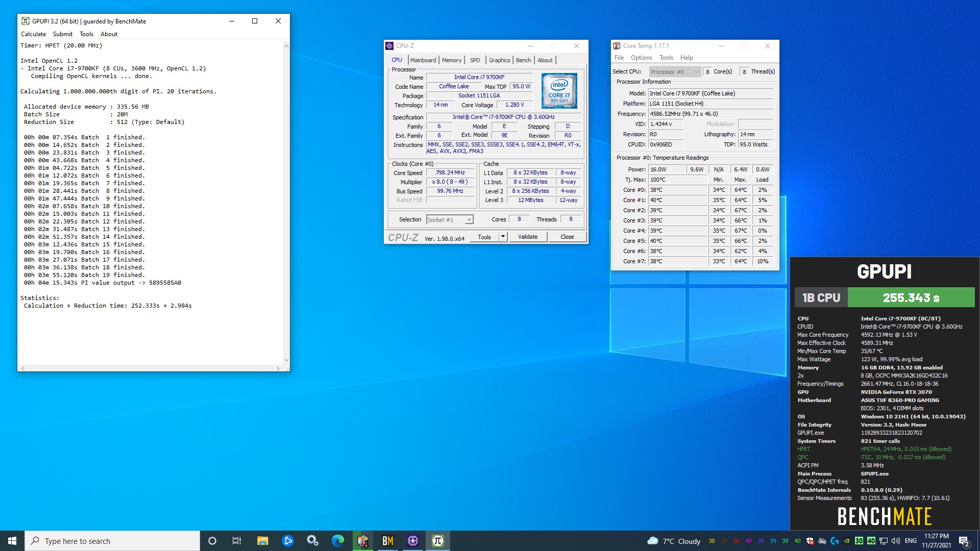Screen dimensions: 980x551
Task: Click the GPUPI horizontal scroll-right arrow
Action: (278, 368)
